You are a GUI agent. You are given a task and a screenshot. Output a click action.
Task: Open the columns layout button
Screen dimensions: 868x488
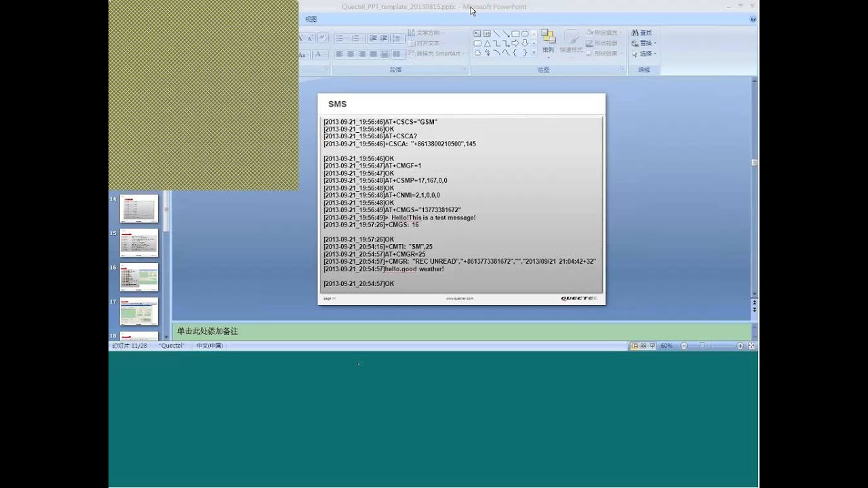(397, 54)
